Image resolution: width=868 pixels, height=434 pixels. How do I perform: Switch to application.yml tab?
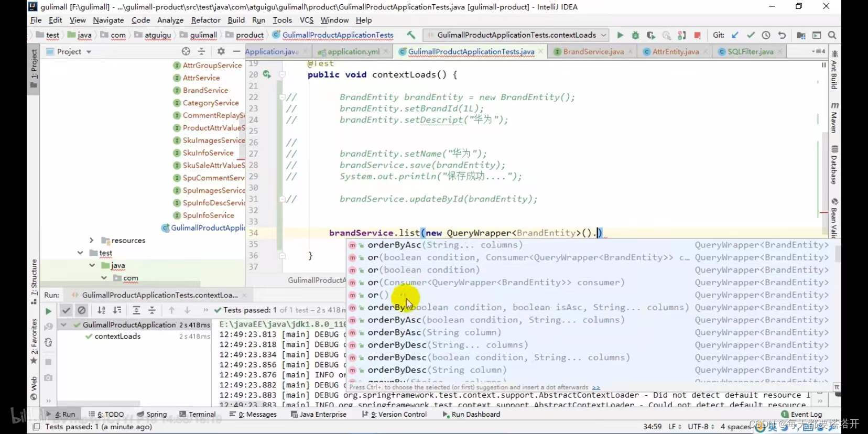point(353,51)
